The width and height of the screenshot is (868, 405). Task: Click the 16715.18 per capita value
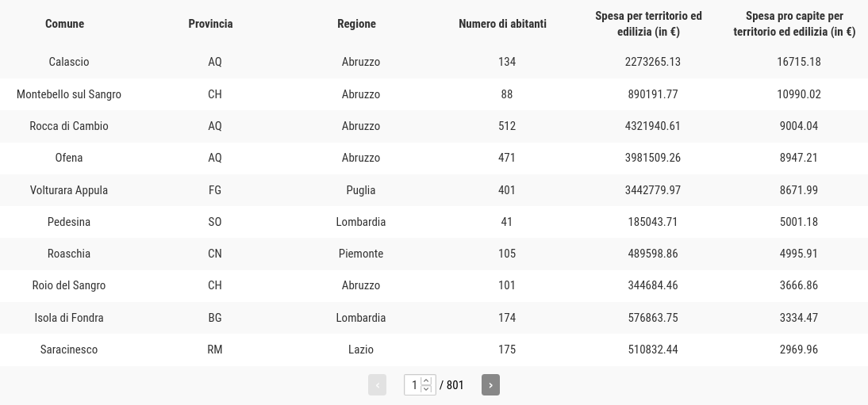tap(799, 62)
